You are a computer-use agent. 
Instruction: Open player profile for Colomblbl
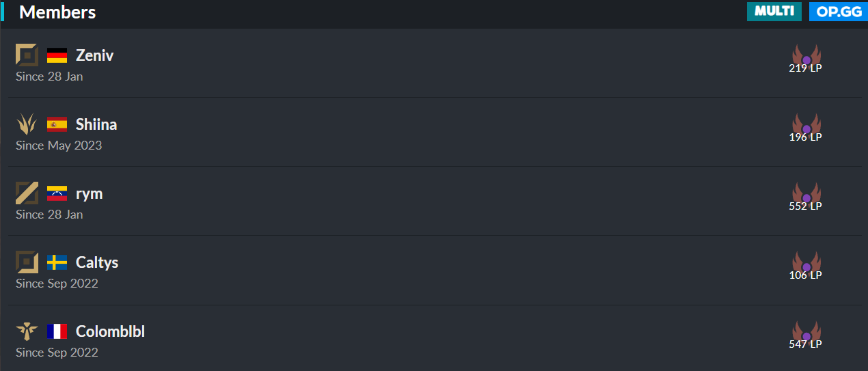tap(110, 331)
